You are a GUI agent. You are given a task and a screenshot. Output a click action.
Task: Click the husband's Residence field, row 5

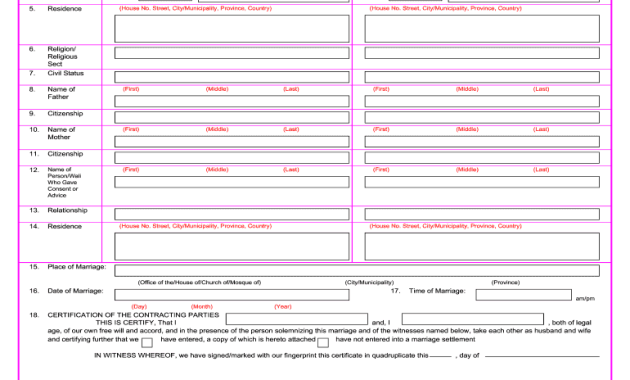pos(232,29)
